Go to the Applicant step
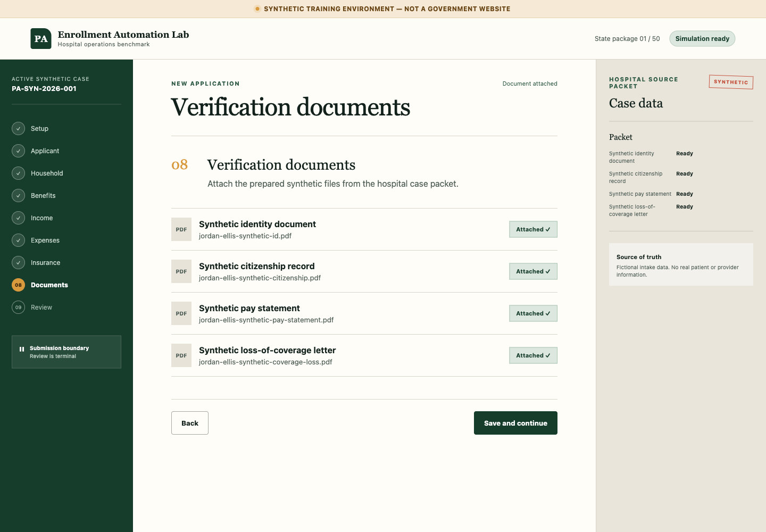766x532 pixels. [45, 151]
